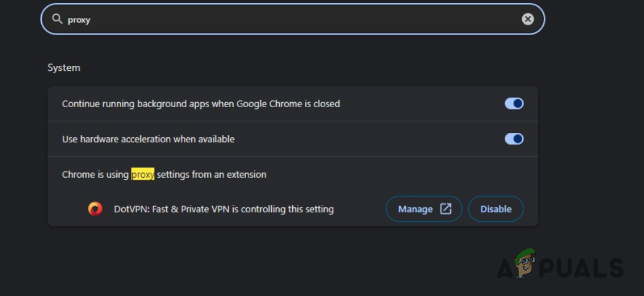Clear the proxy search text
644x296 pixels.
[528, 19]
